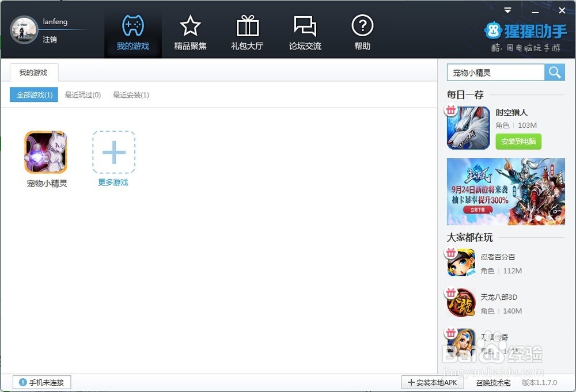576x392 pixels.
Task: Click the 更多游戏 plus tile
Action: tap(114, 152)
